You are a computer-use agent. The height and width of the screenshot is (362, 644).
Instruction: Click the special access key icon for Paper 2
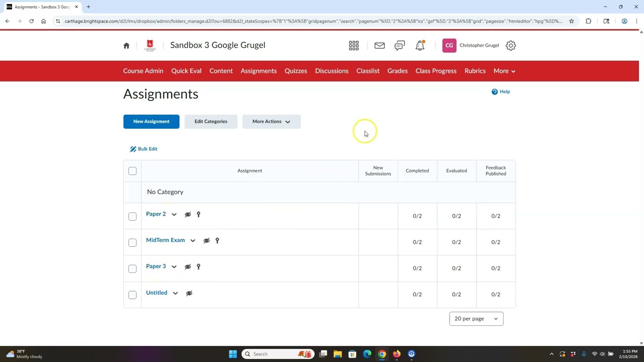click(198, 214)
